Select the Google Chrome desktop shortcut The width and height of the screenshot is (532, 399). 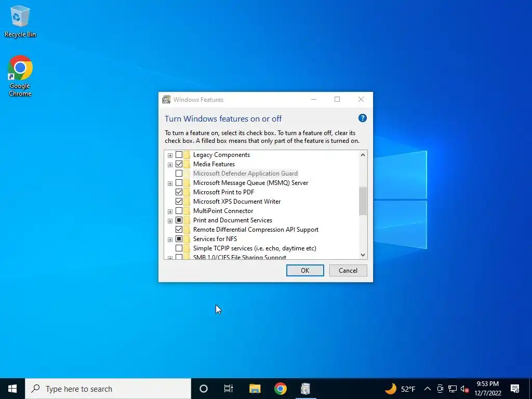(x=20, y=76)
